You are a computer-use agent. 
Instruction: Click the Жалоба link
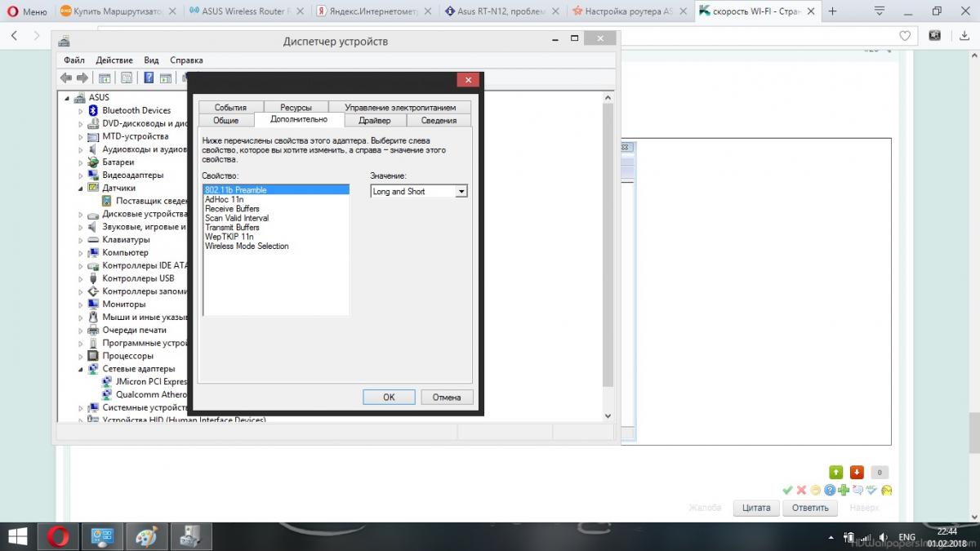click(x=705, y=508)
